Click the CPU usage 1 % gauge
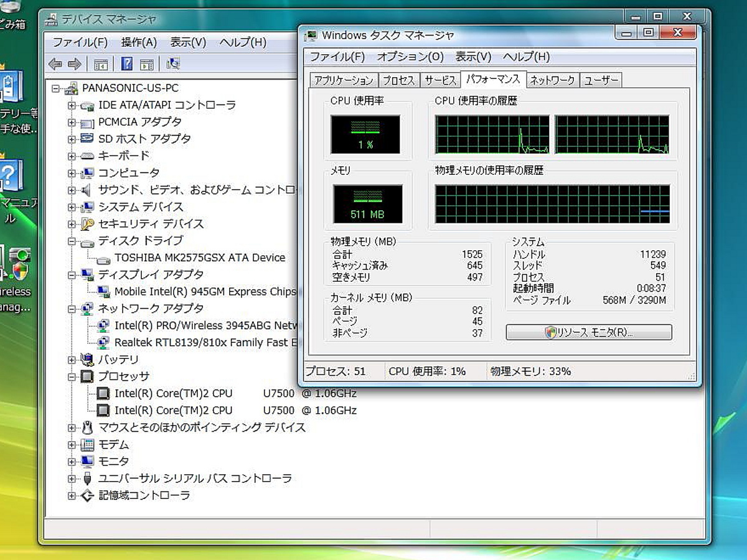Screen dimensions: 747x560 click(366, 134)
